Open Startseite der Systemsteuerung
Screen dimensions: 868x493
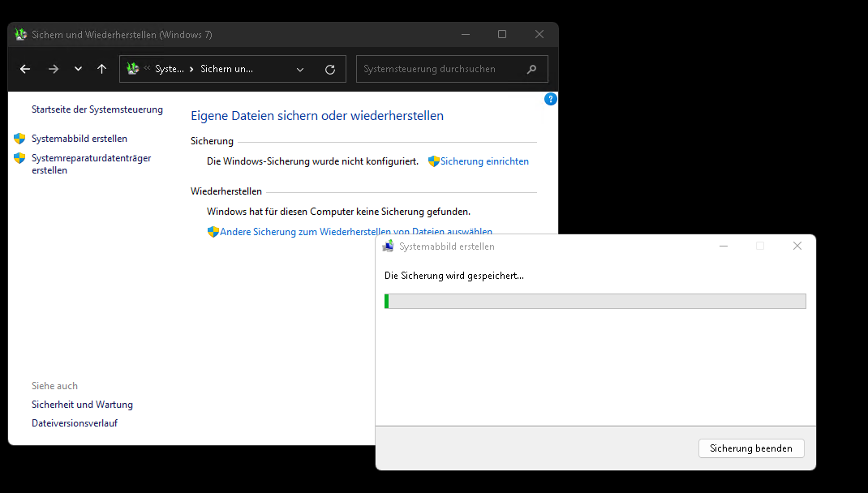[97, 109]
